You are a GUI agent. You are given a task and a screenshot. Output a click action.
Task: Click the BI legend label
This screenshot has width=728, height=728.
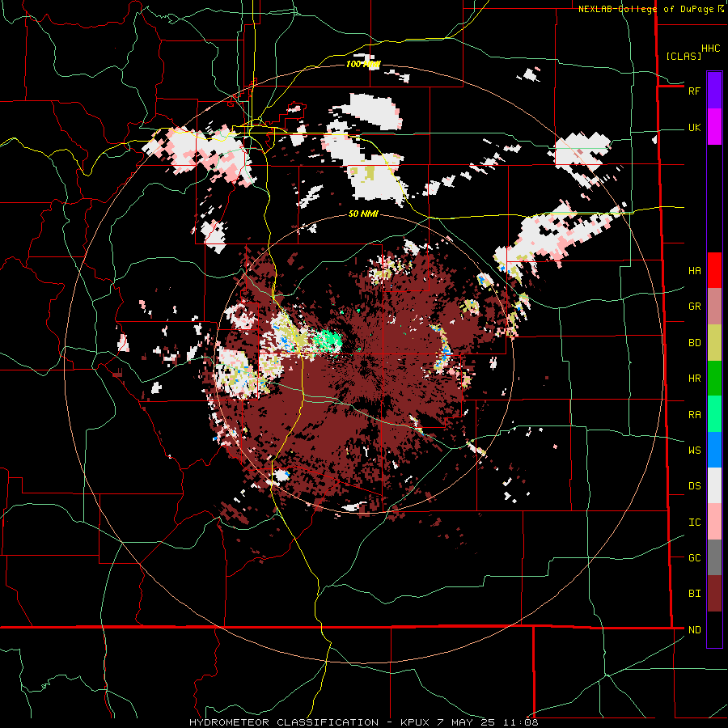pyautogui.click(x=694, y=594)
